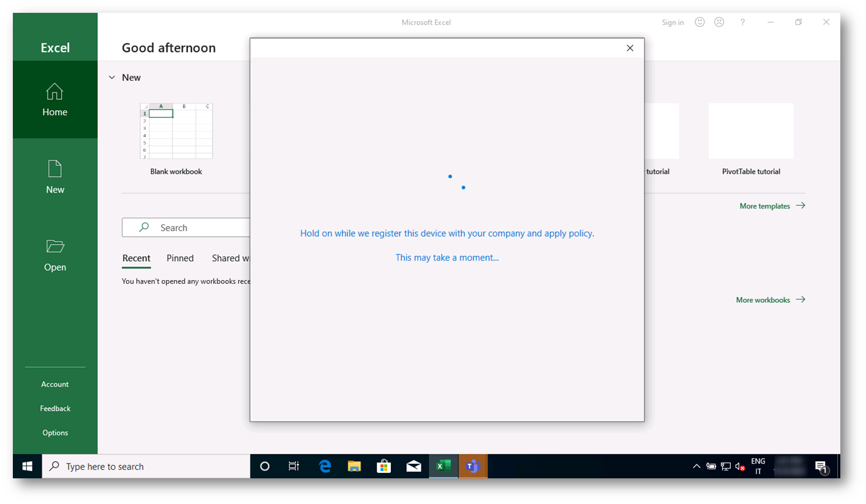Open the Feedback page
Screen dimensions: 866x504
point(55,409)
